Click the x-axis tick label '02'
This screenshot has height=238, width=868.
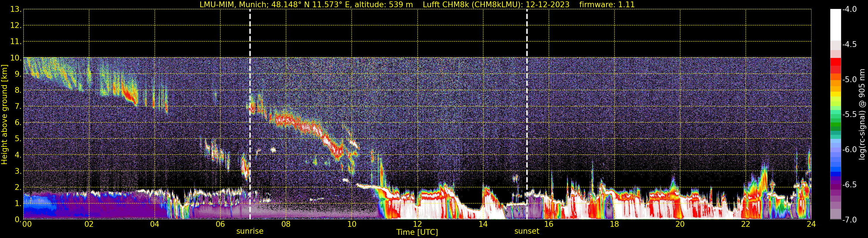click(x=89, y=224)
